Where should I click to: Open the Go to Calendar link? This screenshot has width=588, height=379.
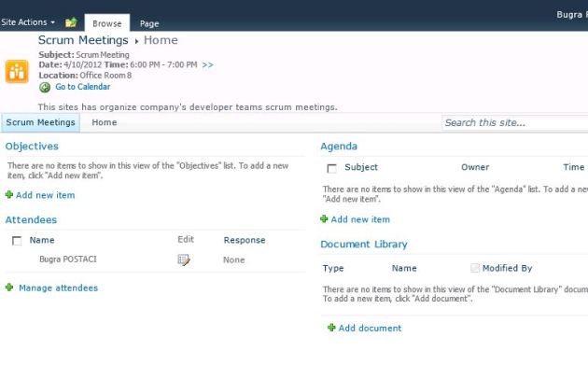click(x=82, y=87)
